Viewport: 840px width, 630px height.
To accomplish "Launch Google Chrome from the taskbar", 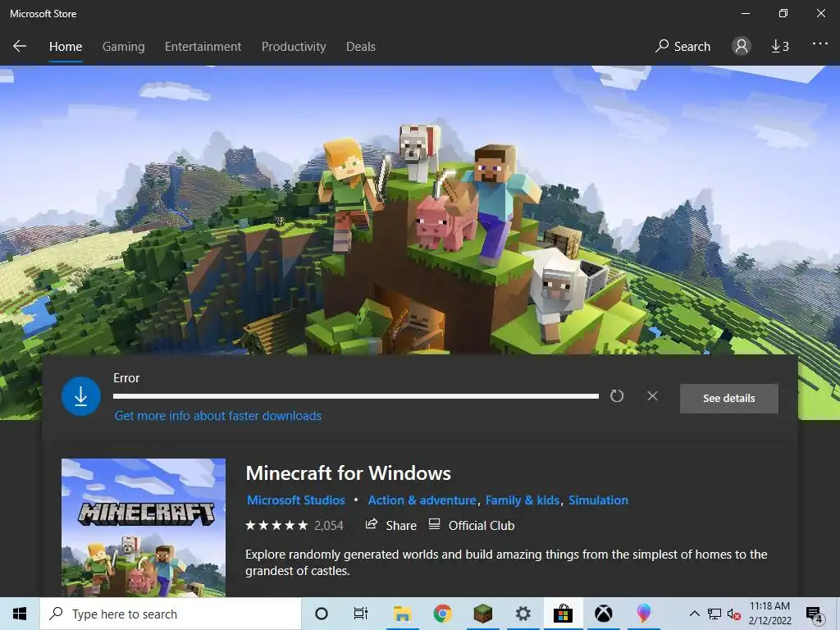I will point(442,614).
